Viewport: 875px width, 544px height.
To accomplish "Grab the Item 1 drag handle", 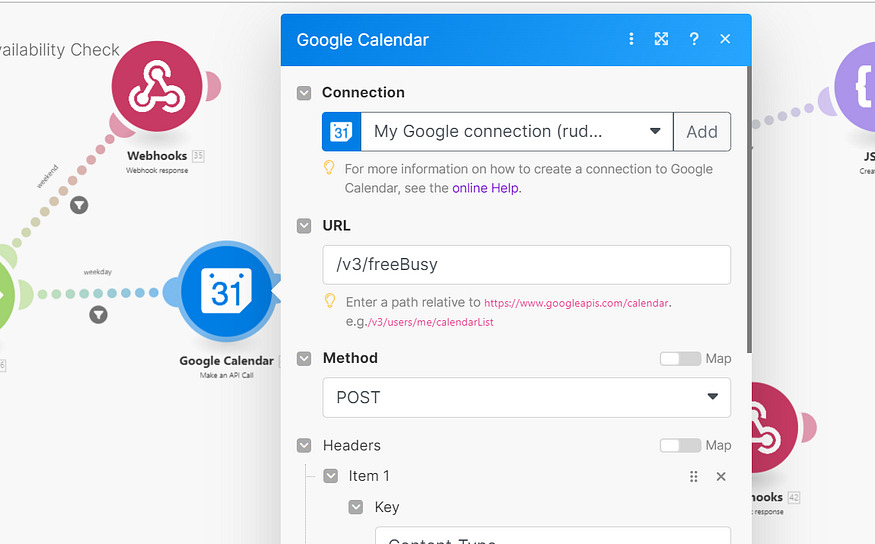I will coord(693,476).
